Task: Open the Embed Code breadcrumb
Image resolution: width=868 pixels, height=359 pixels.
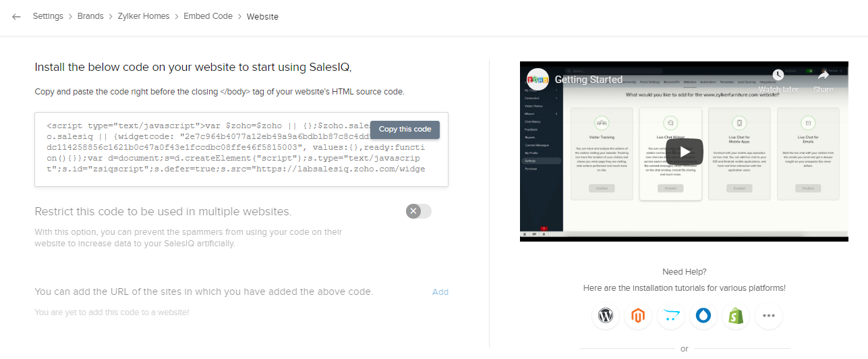Action: [x=208, y=16]
